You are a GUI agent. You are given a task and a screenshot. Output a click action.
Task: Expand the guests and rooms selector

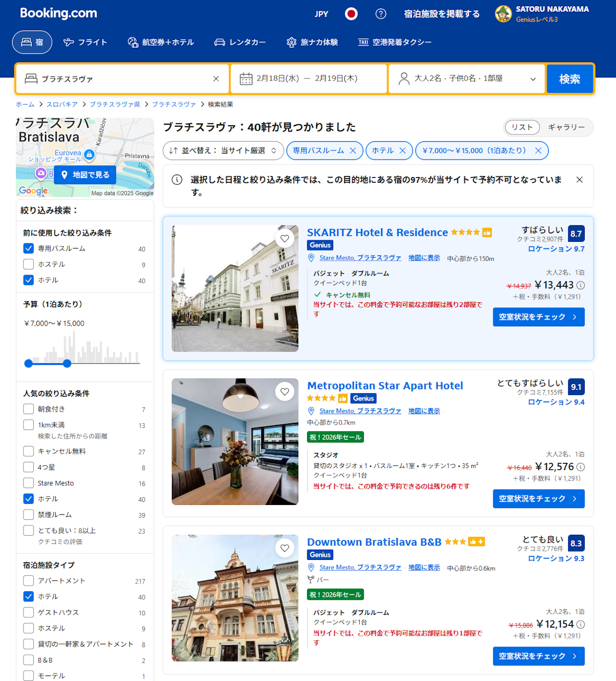point(467,79)
